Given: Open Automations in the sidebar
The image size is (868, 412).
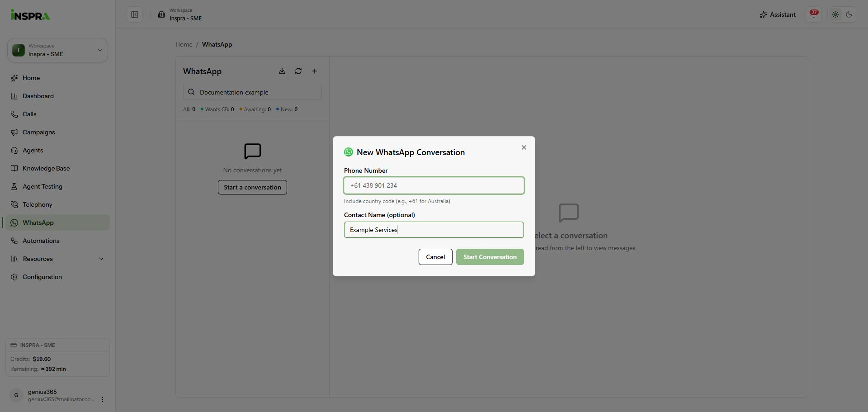Looking at the screenshot, I should (x=57, y=241).
